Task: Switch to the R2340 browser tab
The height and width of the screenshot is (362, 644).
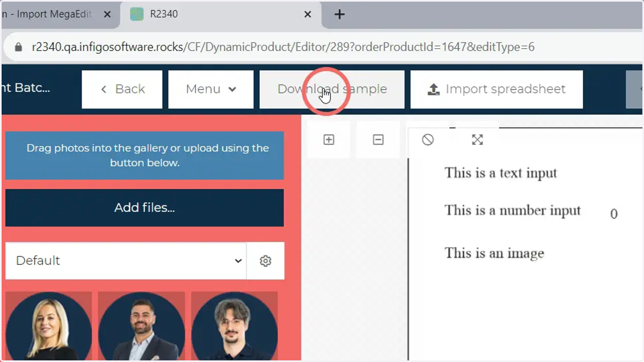Action: click(x=220, y=15)
